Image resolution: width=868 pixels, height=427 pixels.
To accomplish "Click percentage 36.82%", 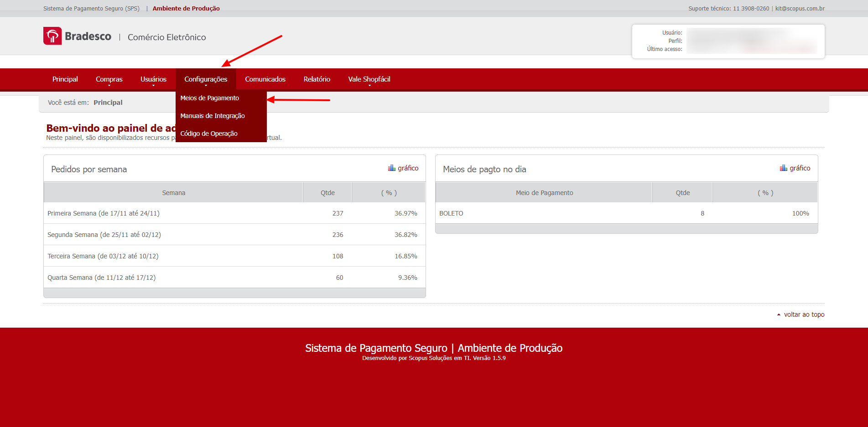I will coord(406,235).
